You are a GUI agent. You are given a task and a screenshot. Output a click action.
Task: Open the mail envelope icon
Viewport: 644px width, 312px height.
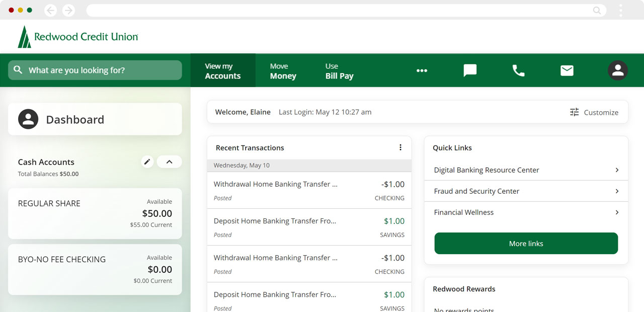point(567,70)
